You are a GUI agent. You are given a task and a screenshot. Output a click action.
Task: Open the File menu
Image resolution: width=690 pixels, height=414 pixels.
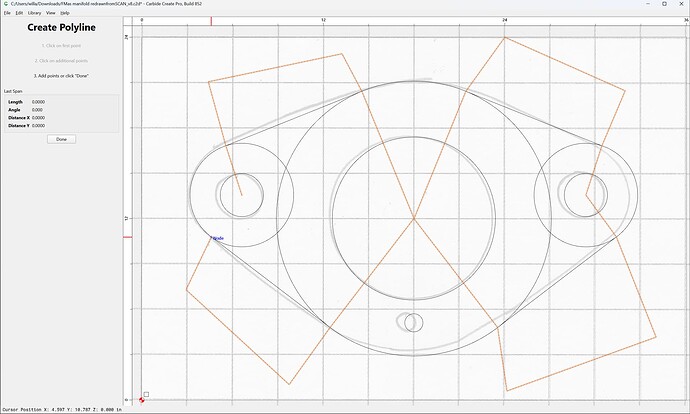[x=7, y=13]
